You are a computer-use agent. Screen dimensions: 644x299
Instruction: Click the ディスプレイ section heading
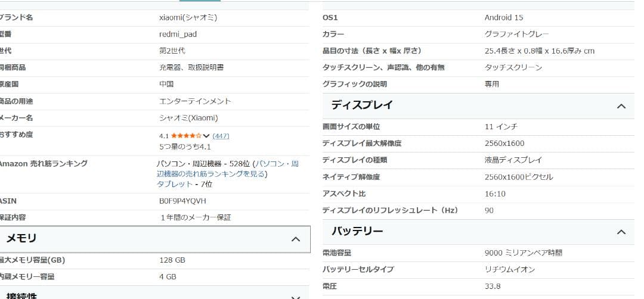[362, 105]
